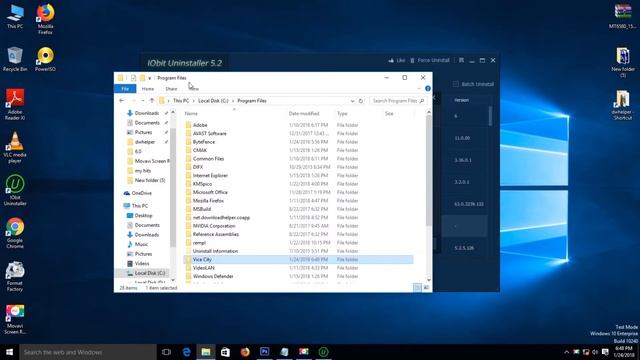Viewport: 640px width, 360px height.
Task: Switch to File Explorer in the taskbar
Action: tap(206, 352)
